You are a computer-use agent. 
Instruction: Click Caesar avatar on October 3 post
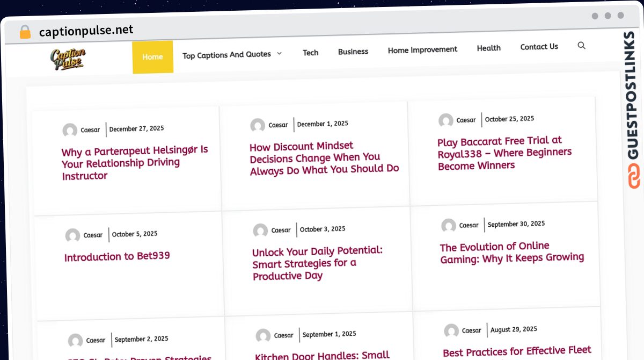(260, 231)
